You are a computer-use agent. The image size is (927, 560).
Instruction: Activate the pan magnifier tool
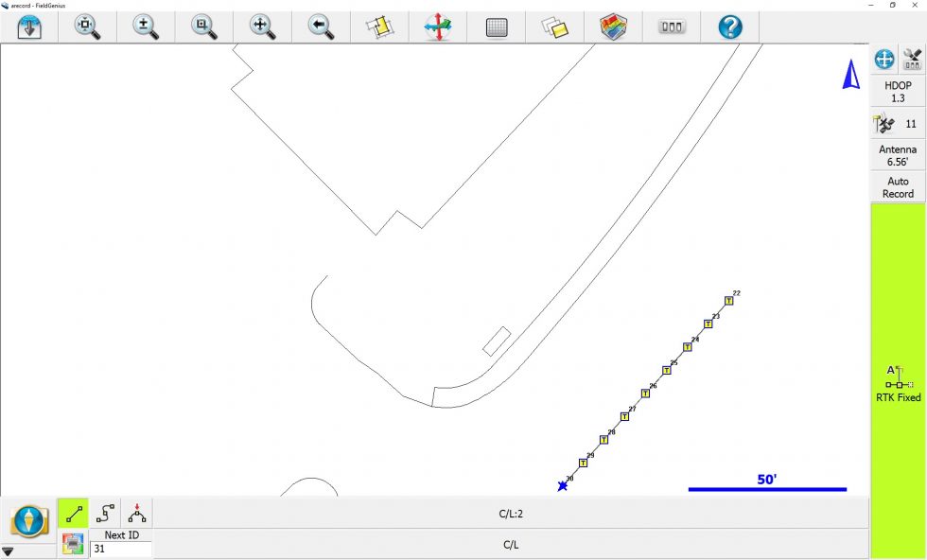point(263,27)
